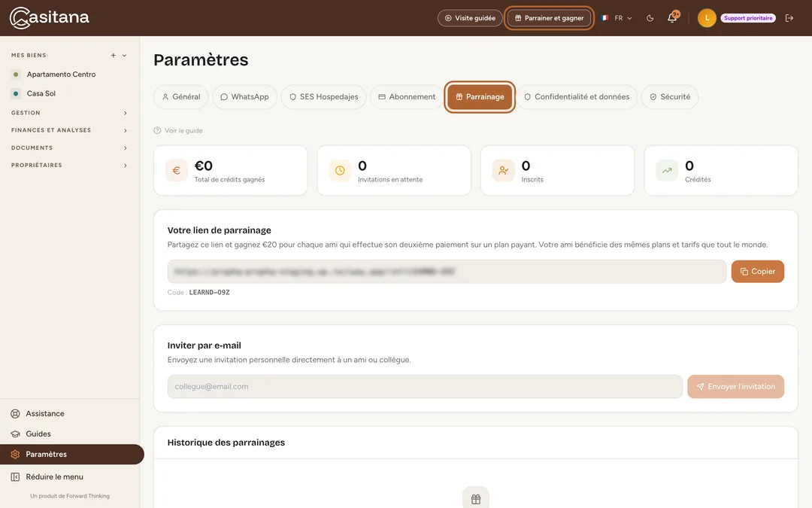The image size is (812, 508).
Task: Click the user icon on Inscrits card
Action: tap(503, 171)
